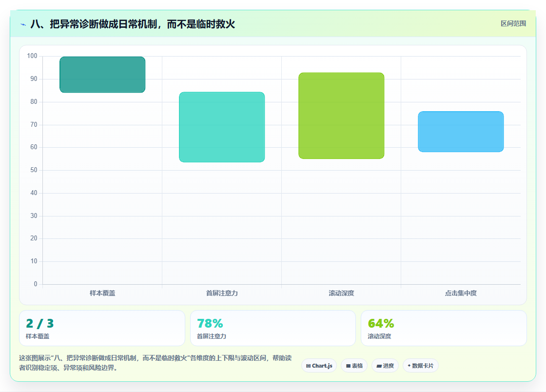Click the Chart.js tag chip
Viewport: 546px width, 392px height.
pyautogui.click(x=319, y=366)
